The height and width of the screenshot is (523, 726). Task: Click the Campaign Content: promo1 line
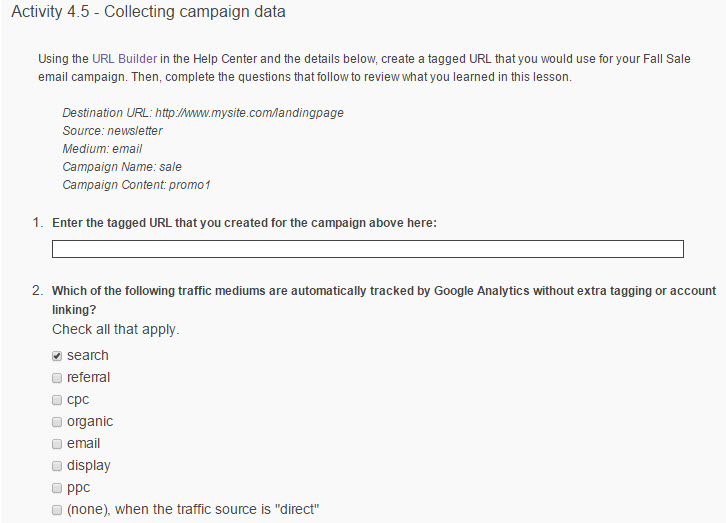click(136, 185)
